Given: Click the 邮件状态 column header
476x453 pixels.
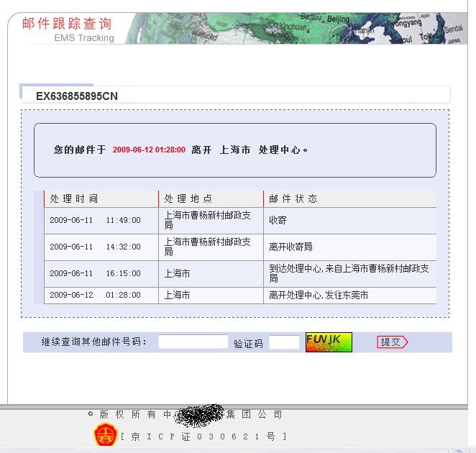Looking at the screenshot, I should coord(350,198).
